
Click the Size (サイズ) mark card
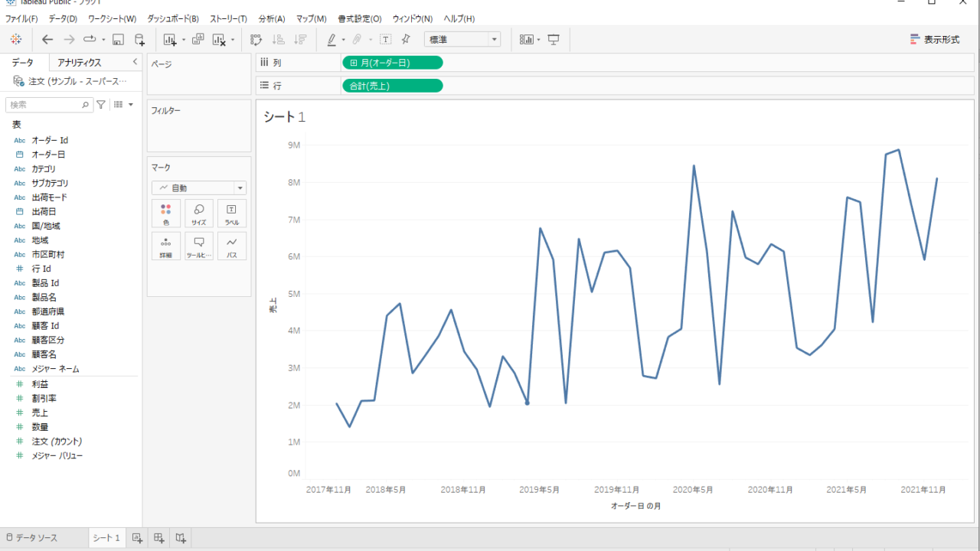coord(199,214)
